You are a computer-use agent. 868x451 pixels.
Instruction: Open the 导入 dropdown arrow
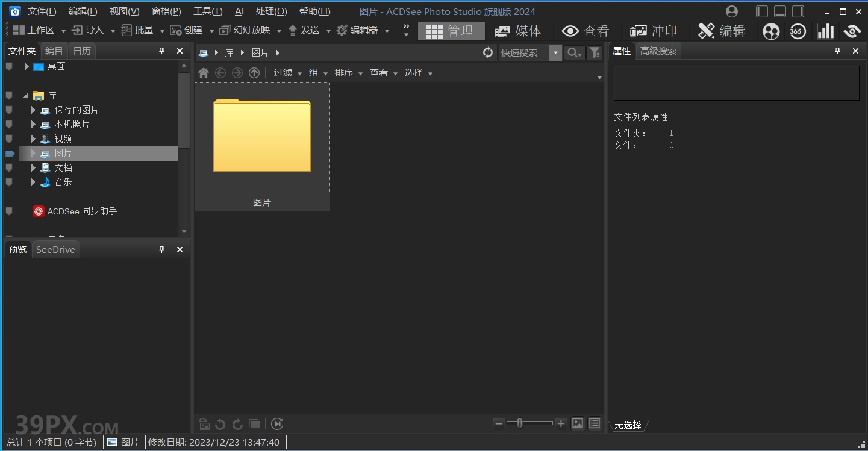(113, 31)
